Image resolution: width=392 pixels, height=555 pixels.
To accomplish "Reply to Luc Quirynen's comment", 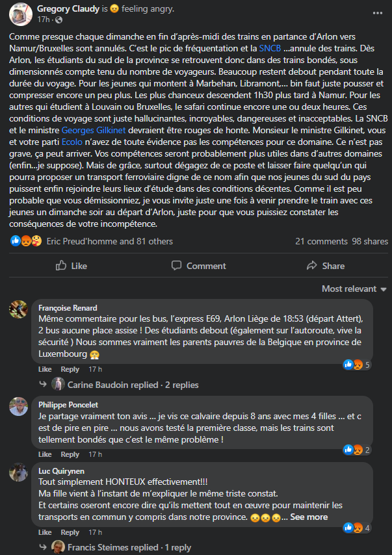I will 70,532.
